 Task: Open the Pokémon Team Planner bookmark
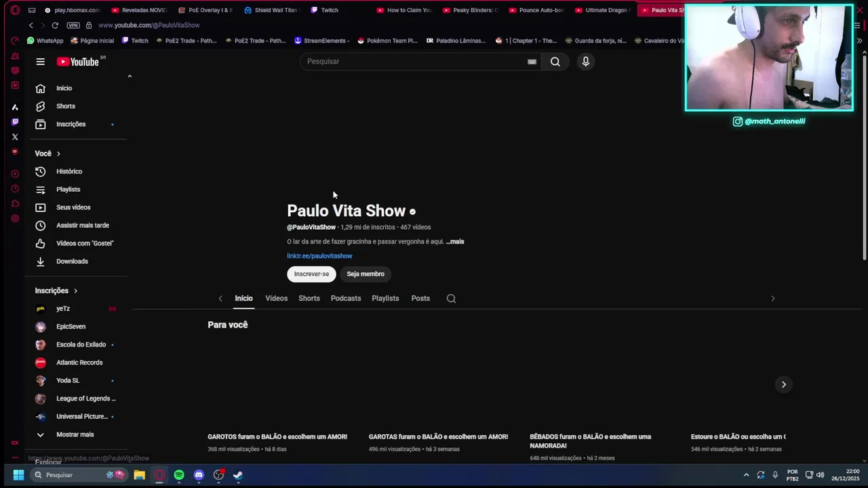click(387, 41)
